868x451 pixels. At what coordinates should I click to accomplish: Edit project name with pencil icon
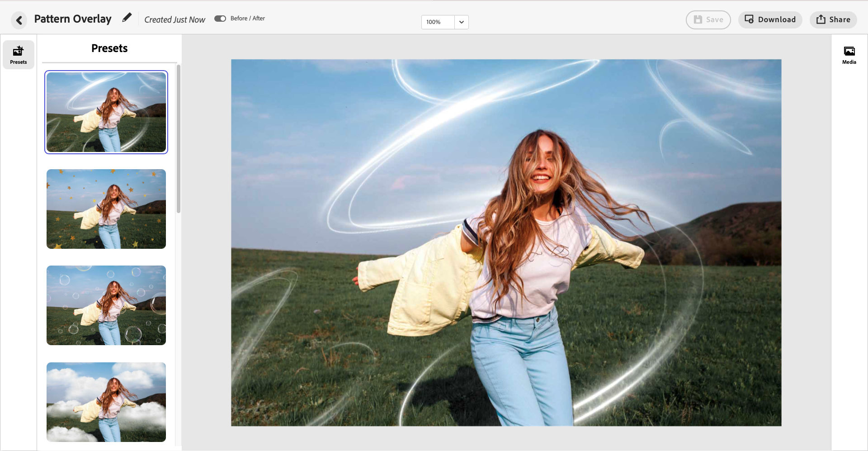pos(127,18)
